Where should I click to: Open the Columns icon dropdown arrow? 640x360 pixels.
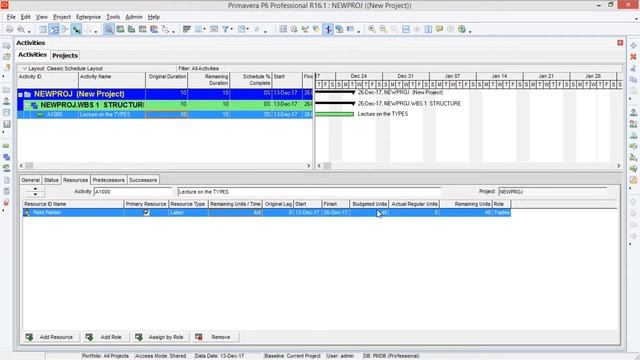click(x=204, y=29)
